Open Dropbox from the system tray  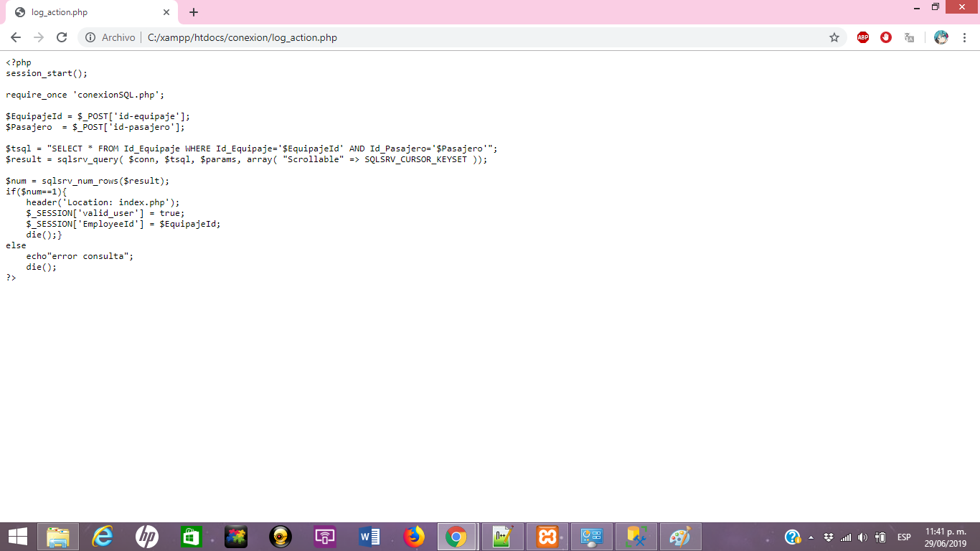pos(829,537)
